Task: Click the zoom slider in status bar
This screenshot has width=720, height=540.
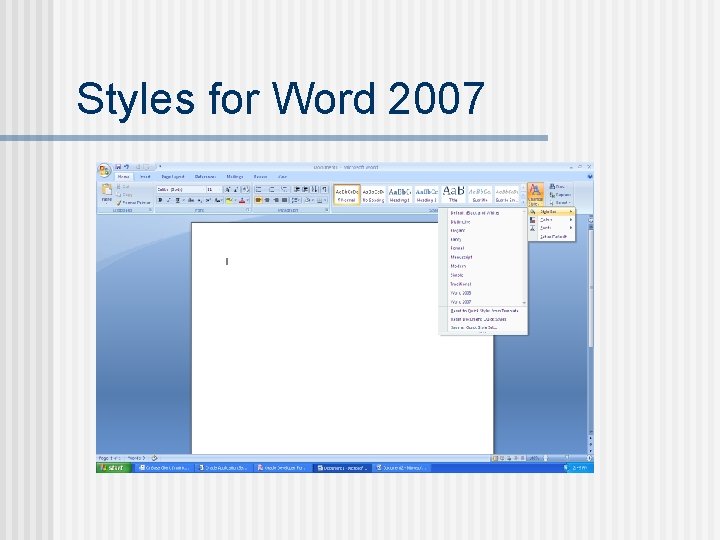Action: (566, 458)
